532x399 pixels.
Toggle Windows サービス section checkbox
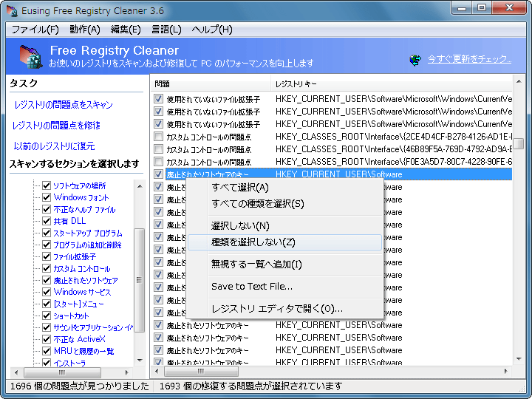[x=47, y=292]
